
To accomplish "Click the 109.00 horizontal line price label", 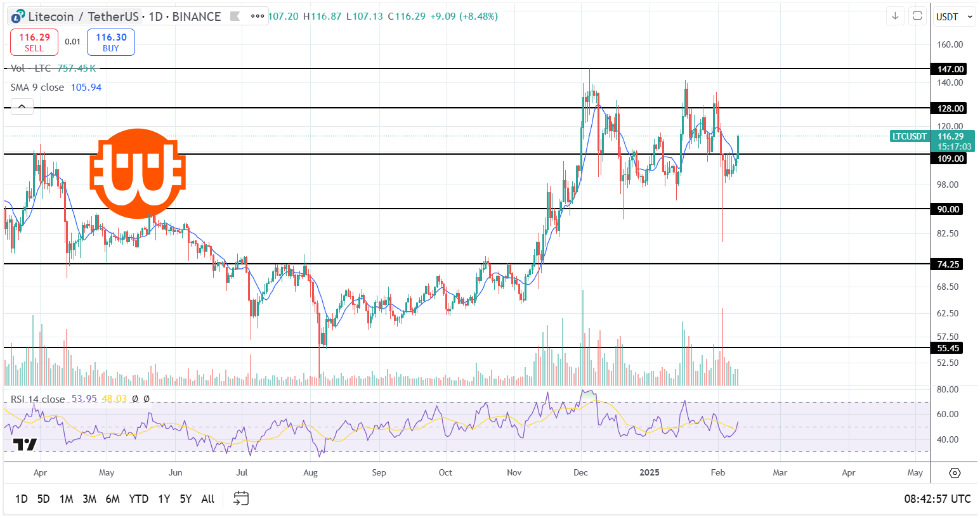I will (948, 159).
